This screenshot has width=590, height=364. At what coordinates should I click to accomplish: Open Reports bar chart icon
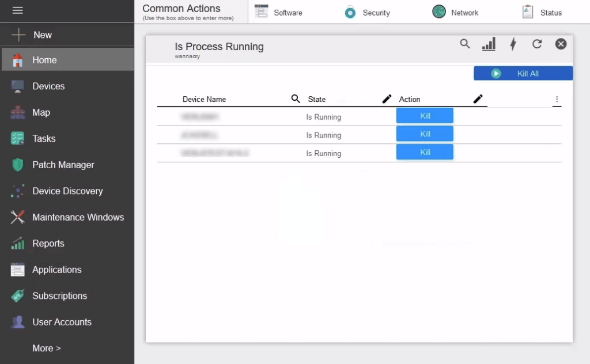coord(17,243)
